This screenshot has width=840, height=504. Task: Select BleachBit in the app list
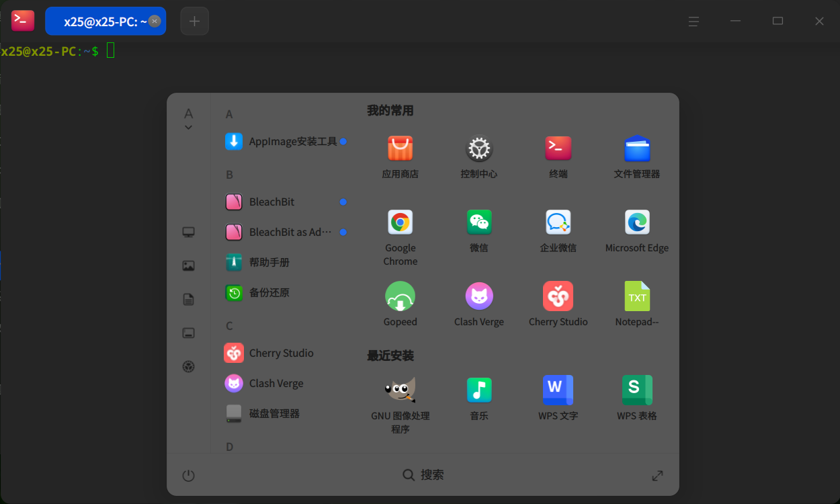[x=286, y=202]
